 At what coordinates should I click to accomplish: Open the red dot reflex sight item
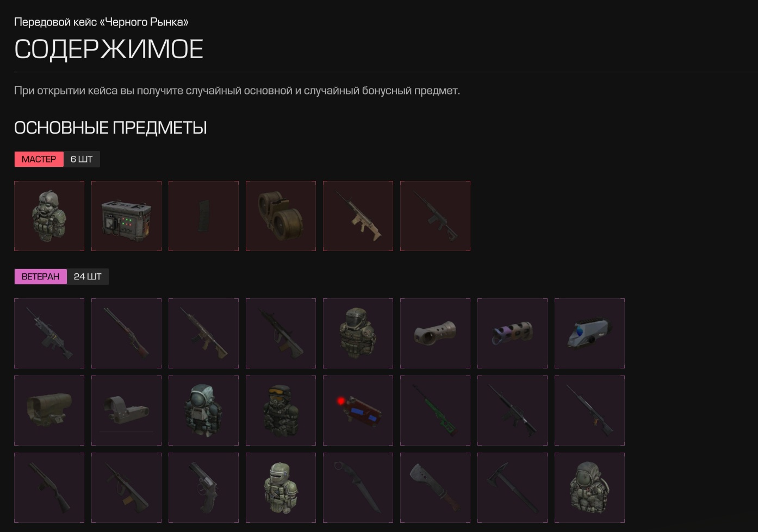126,410
